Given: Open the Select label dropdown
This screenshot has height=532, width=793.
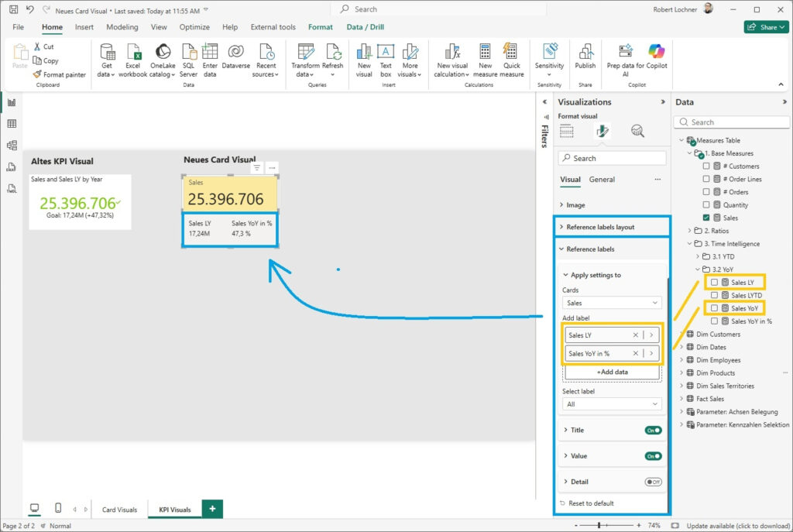Looking at the screenshot, I should [612, 404].
